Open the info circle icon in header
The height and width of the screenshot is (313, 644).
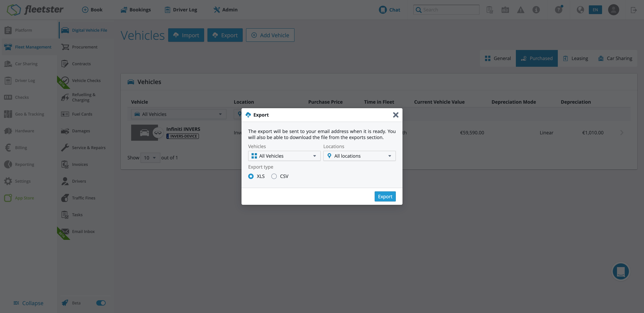536,10
